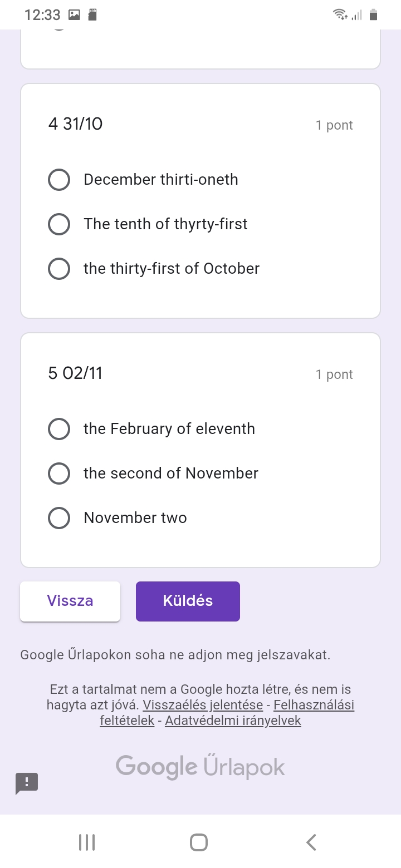Tap the report problem feedback icon
This screenshot has width=401, height=868.
[27, 783]
